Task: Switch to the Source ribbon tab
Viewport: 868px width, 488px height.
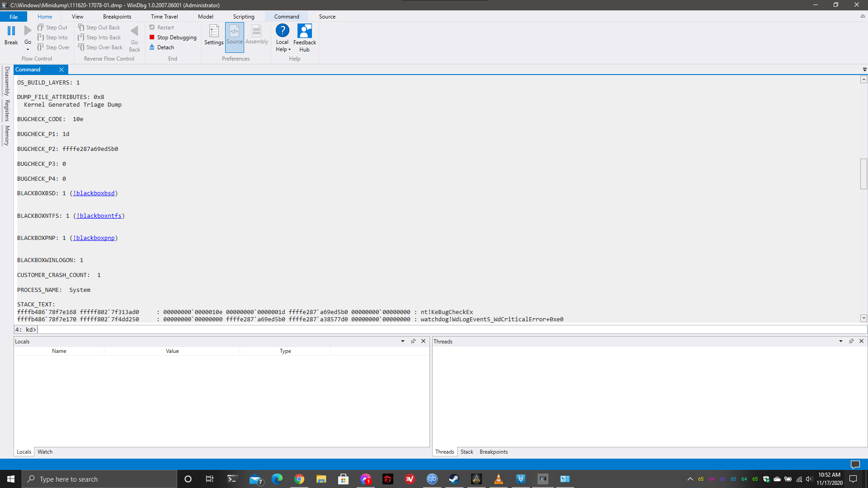Action: [x=327, y=17]
